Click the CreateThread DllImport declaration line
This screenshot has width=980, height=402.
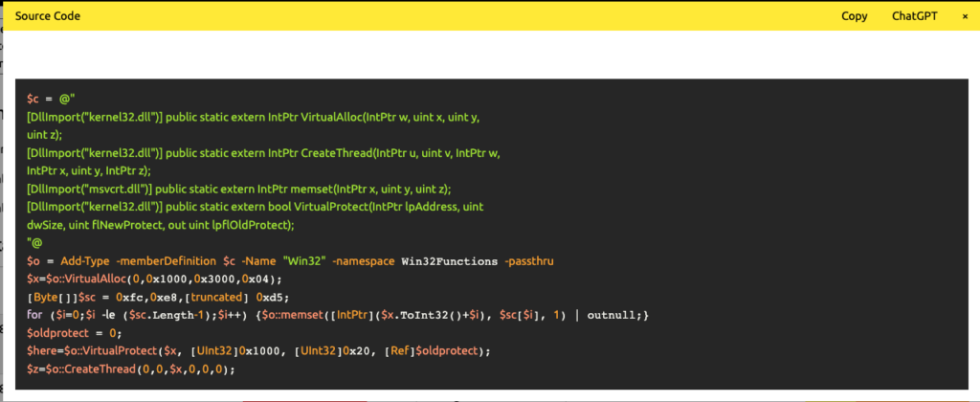coord(264,152)
